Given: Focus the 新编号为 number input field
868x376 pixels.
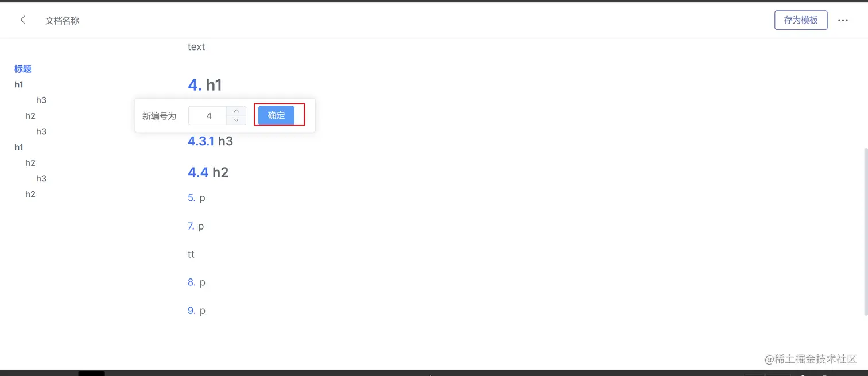Looking at the screenshot, I should pyautogui.click(x=208, y=115).
